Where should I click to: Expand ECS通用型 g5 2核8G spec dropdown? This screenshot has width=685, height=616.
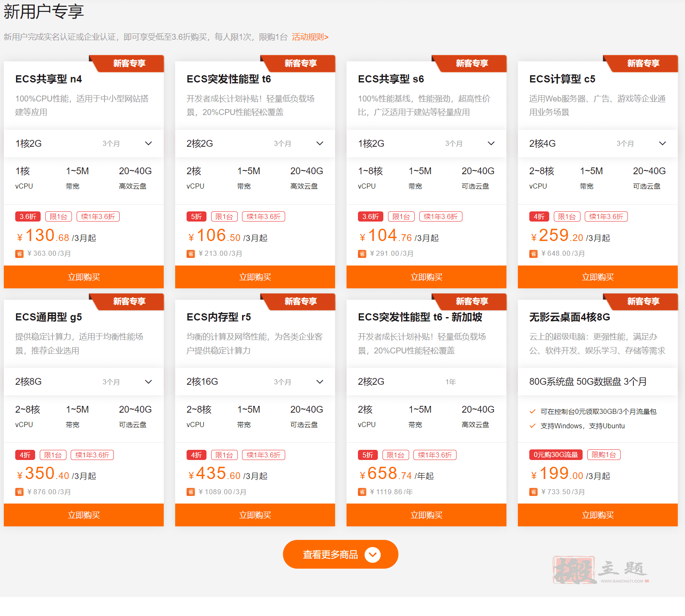tap(84, 382)
